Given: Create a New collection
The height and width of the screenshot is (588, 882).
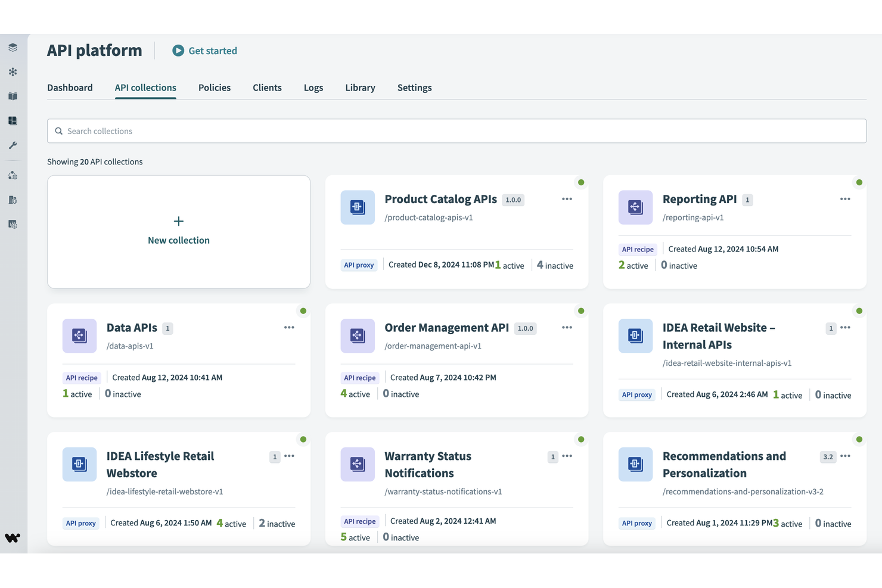Looking at the screenshot, I should click(178, 231).
